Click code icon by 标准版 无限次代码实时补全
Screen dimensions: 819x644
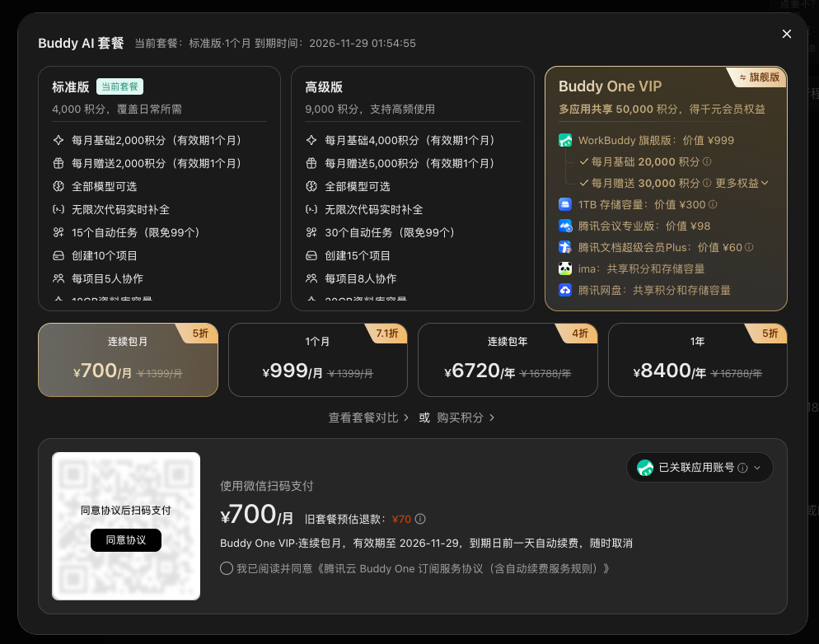pos(58,209)
